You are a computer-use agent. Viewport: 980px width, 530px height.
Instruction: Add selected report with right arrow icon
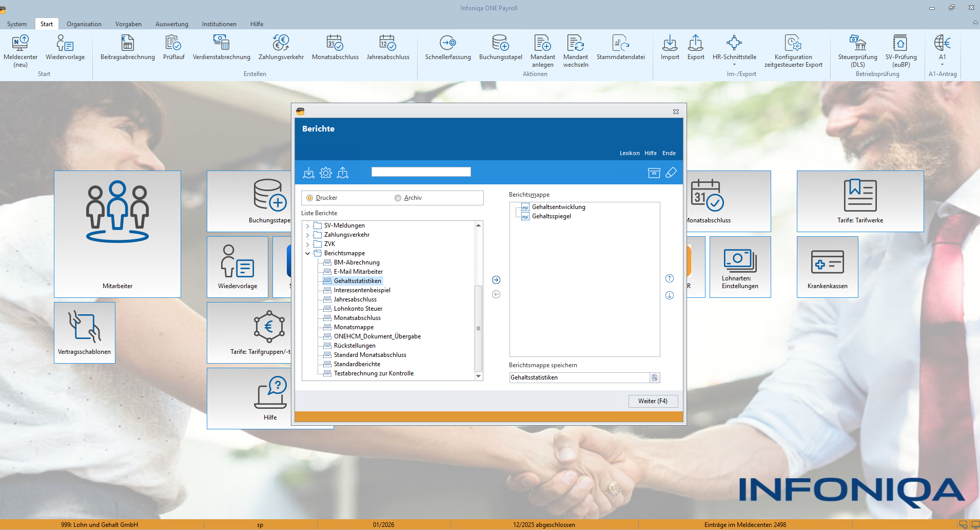[x=496, y=280]
